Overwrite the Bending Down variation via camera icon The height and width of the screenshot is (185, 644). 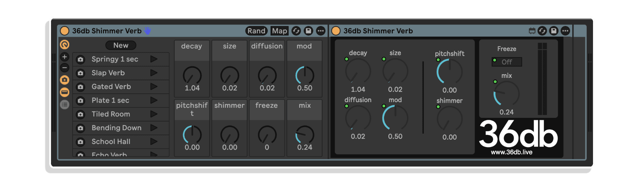(80, 128)
